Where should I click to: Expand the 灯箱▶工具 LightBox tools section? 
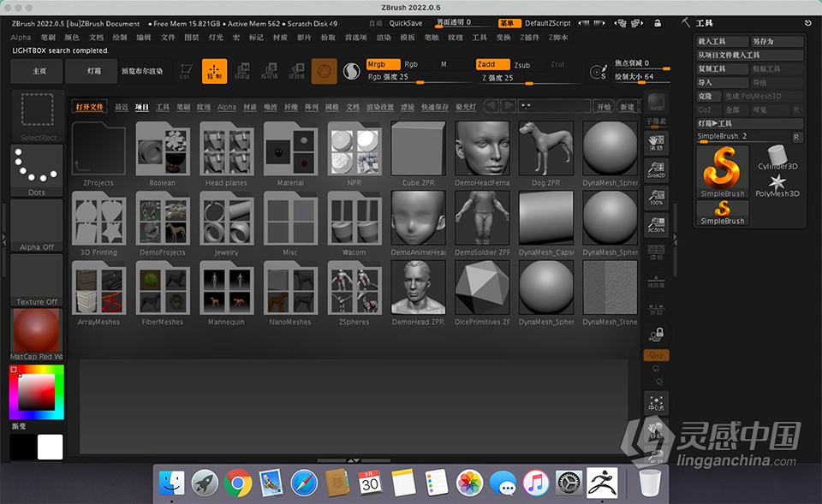750,123
